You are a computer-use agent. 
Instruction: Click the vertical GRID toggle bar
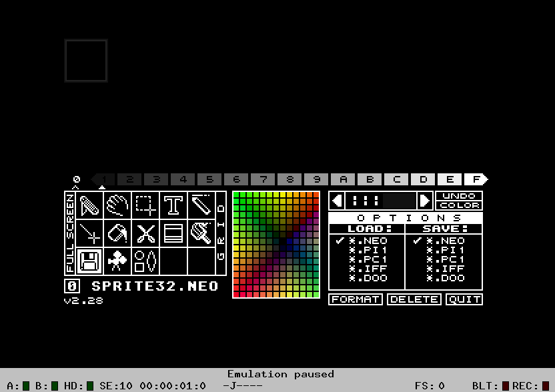(x=221, y=233)
